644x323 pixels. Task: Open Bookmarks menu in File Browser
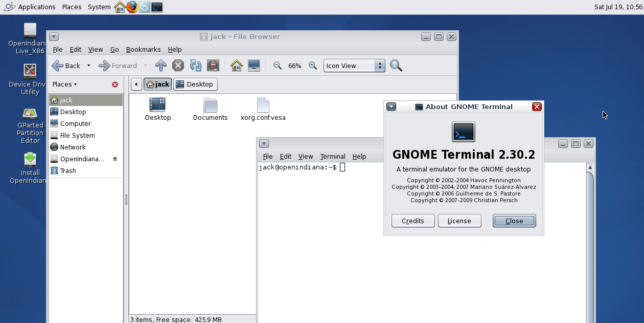click(143, 50)
